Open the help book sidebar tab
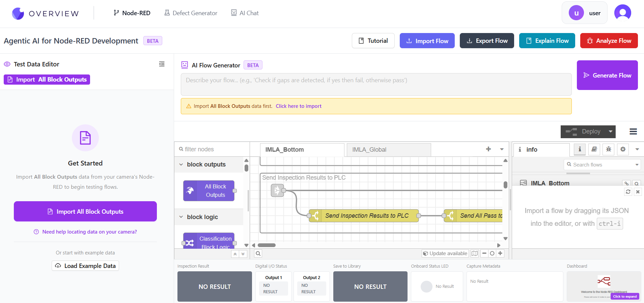Image resolution: width=644 pixels, height=303 pixels. tap(594, 149)
